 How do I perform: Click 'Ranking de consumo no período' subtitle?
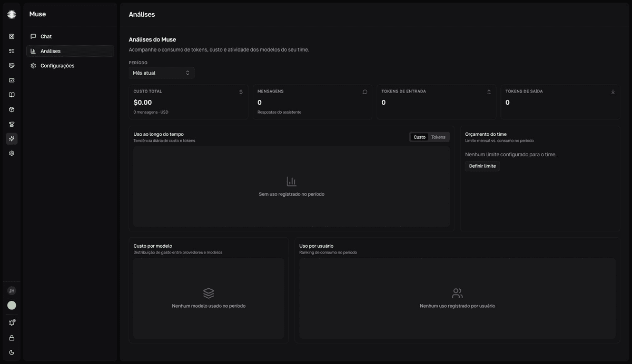[328, 252]
